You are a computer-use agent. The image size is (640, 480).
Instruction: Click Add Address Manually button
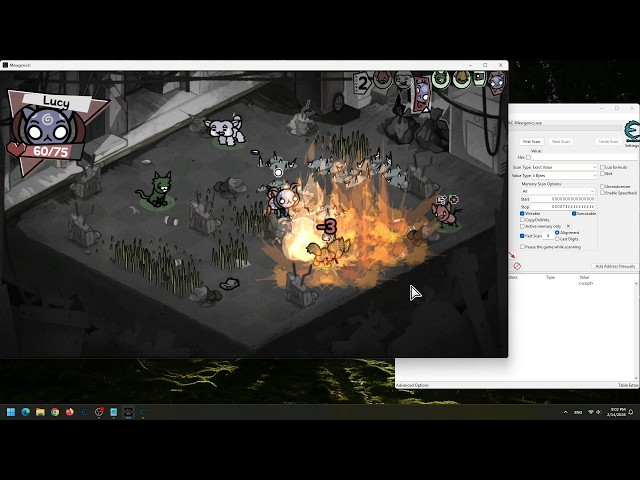[x=615, y=266]
